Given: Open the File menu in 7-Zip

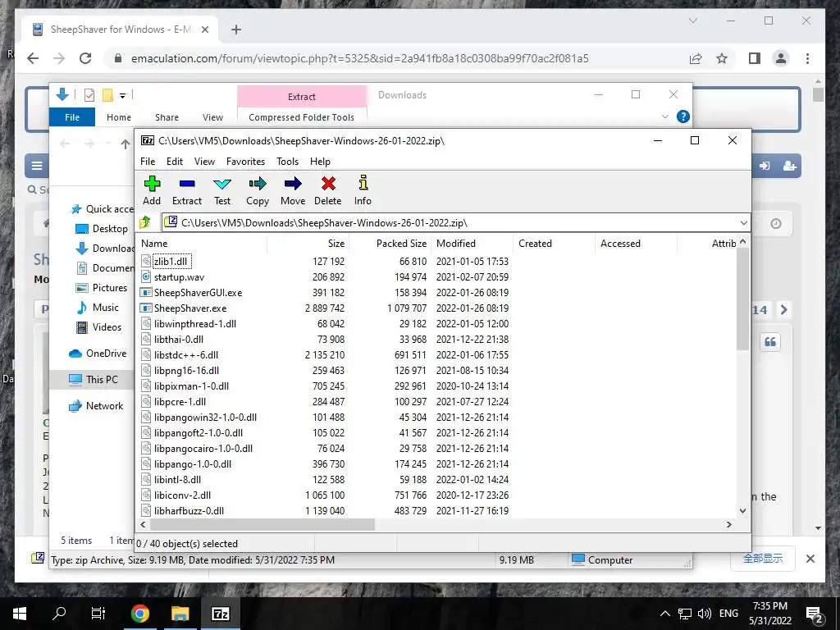Looking at the screenshot, I should 148,162.
